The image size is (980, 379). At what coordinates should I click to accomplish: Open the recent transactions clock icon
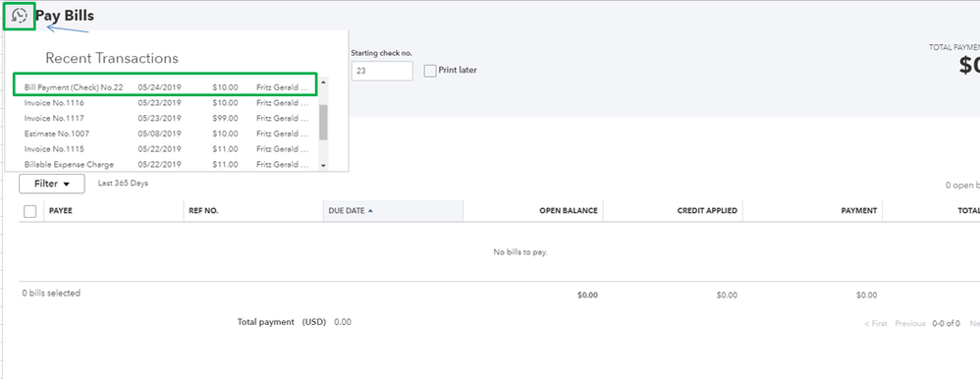point(20,16)
